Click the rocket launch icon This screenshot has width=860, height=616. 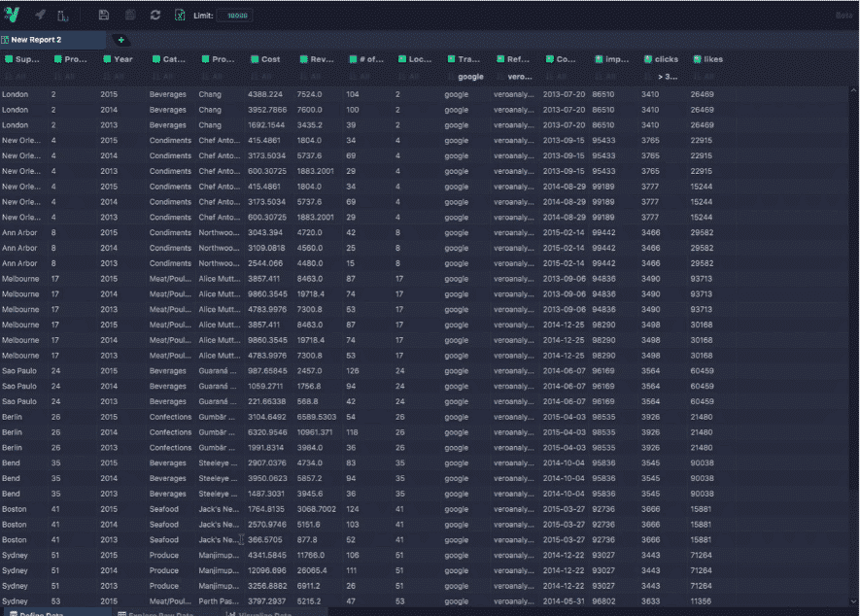coord(40,16)
